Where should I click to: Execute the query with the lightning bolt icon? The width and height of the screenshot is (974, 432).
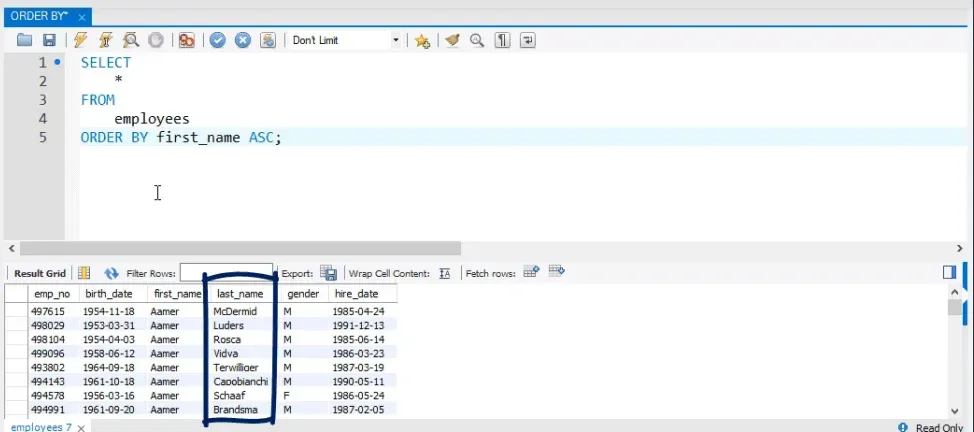[x=81, y=40]
